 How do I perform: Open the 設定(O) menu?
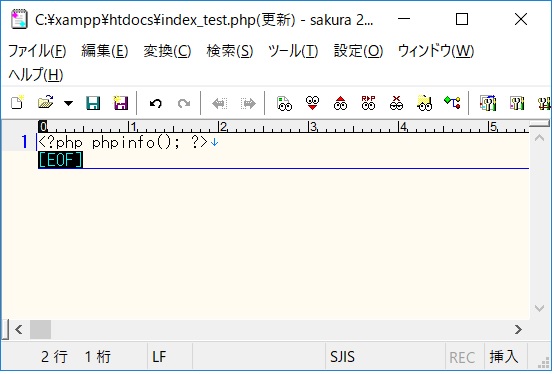[x=358, y=51]
